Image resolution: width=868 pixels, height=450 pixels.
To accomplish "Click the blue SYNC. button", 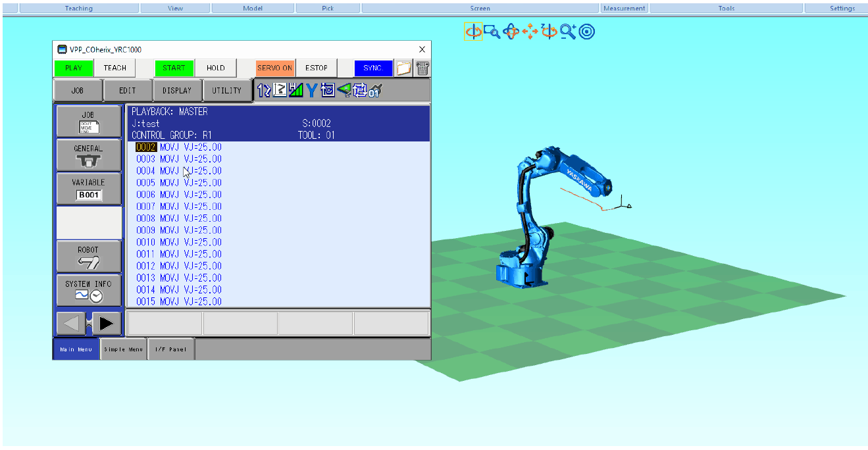I will point(374,68).
